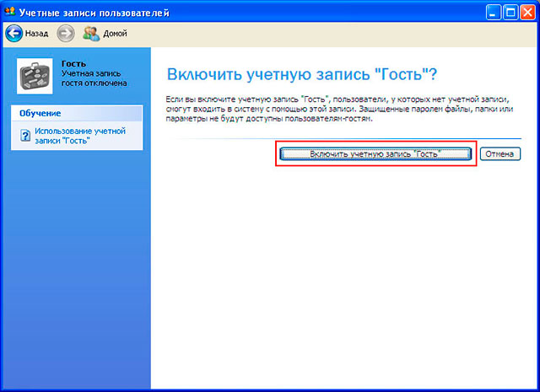Click the Домой users icon
This screenshot has width=540, height=392.
tap(91, 34)
